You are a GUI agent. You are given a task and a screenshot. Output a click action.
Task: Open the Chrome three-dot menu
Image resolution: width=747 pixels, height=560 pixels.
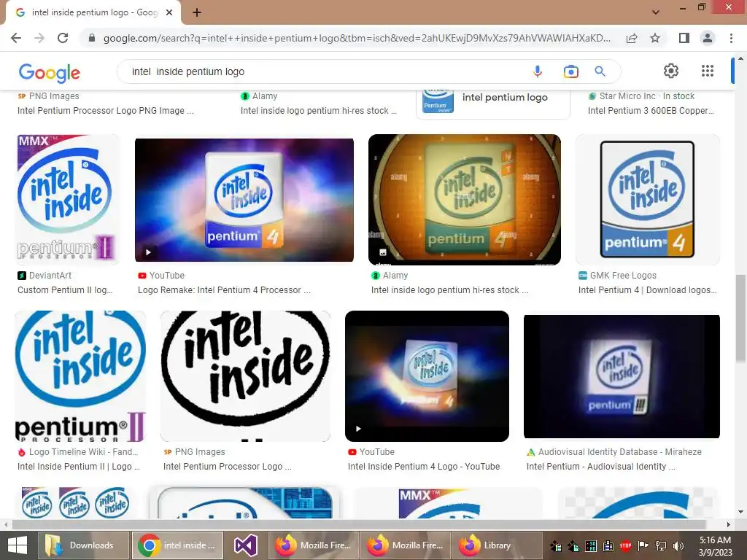731,38
